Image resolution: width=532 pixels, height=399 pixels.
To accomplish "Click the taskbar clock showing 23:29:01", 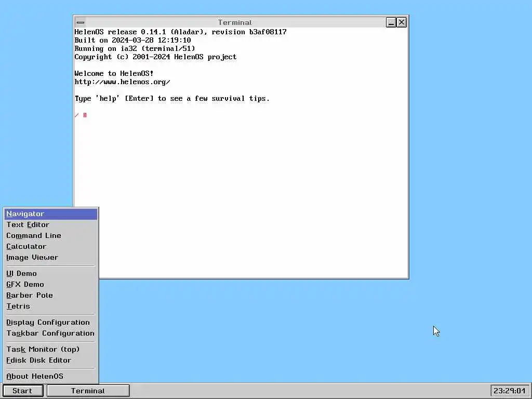I will click(510, 391).
